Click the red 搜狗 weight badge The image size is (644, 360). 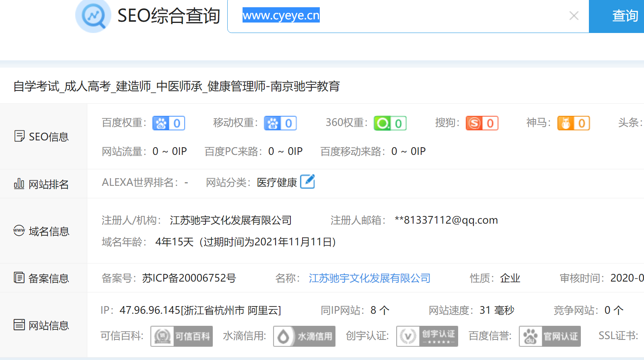click(x=482, y=123)
